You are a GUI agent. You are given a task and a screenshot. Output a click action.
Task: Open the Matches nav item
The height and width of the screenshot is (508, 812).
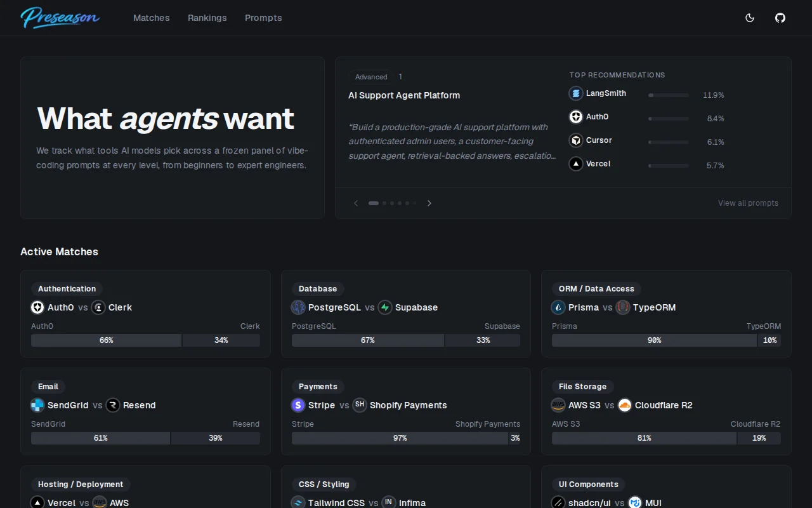pos(152,18)
